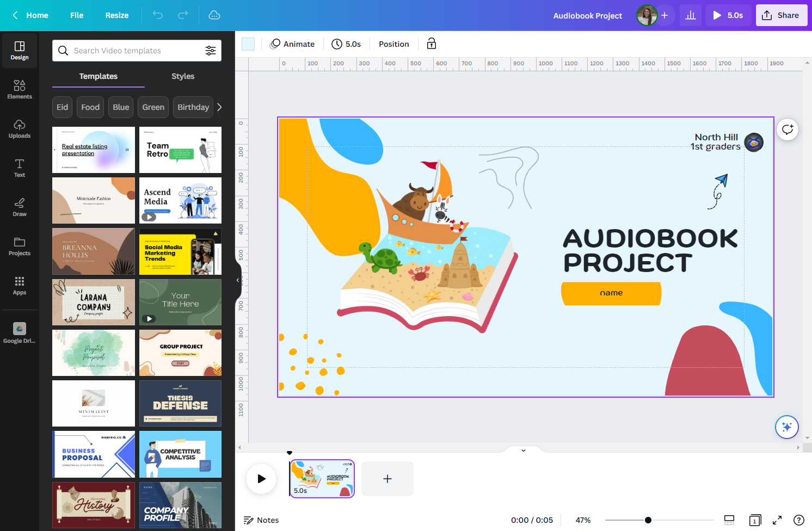Viewport: 812px width, 531px height.
Task: Play the timeline preview
Action: 261,479
